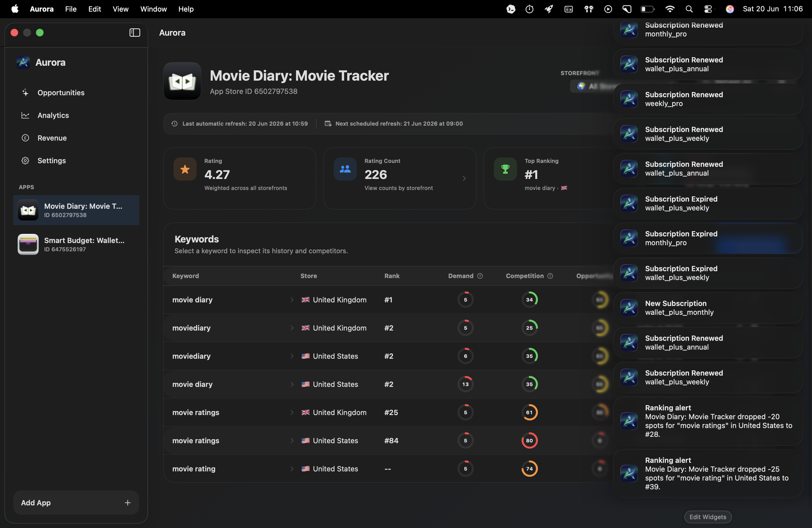
Task: Click the next scheduled refresh calendar icon
Action: pyautogui.click(x=328, y=124)
